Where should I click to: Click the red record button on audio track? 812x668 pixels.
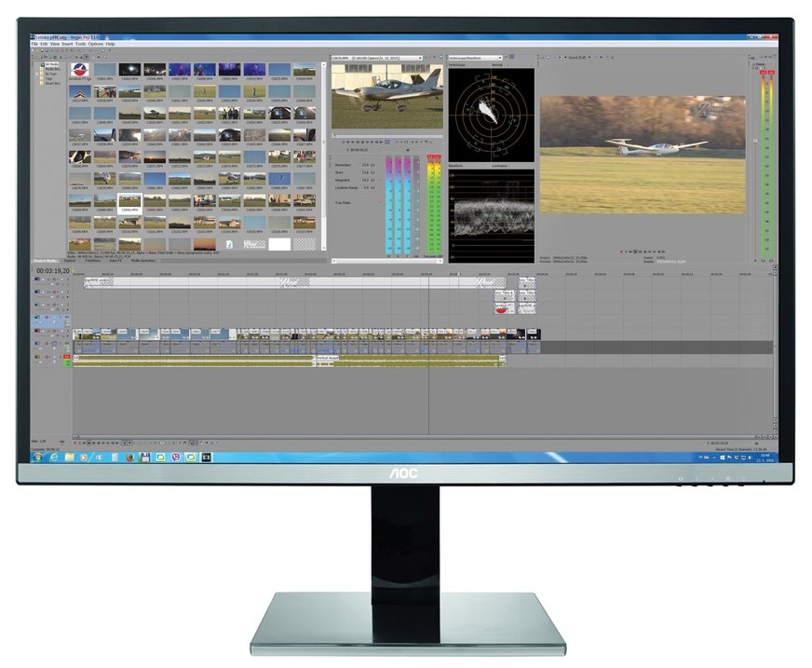click(67, 357)
